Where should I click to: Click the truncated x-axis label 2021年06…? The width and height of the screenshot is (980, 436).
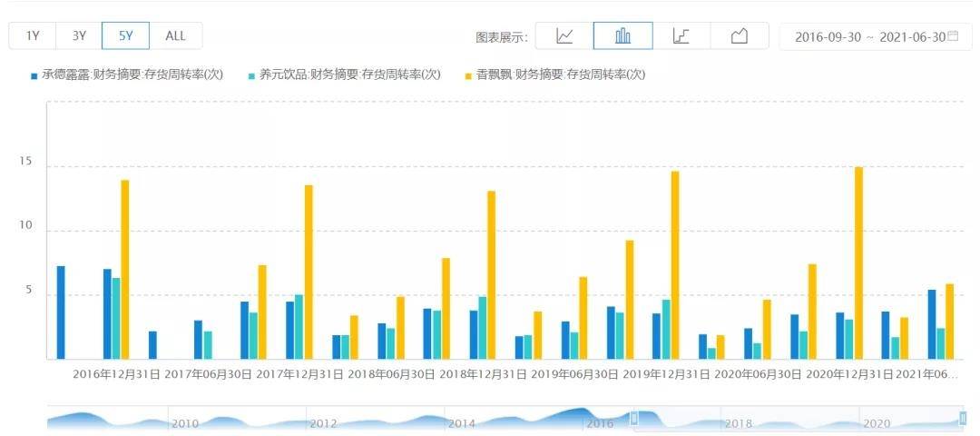click(926, 375)
